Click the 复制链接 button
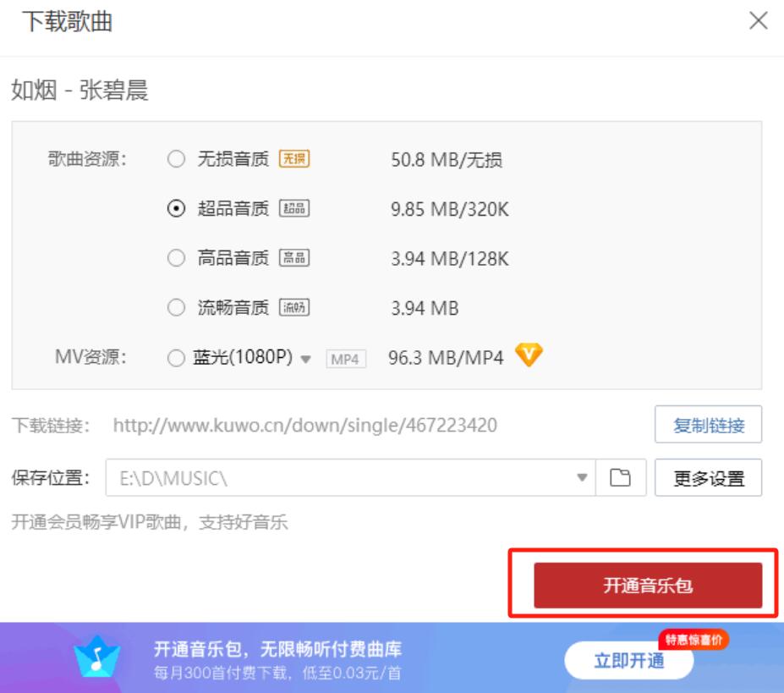784x693 pixels. 709,425
